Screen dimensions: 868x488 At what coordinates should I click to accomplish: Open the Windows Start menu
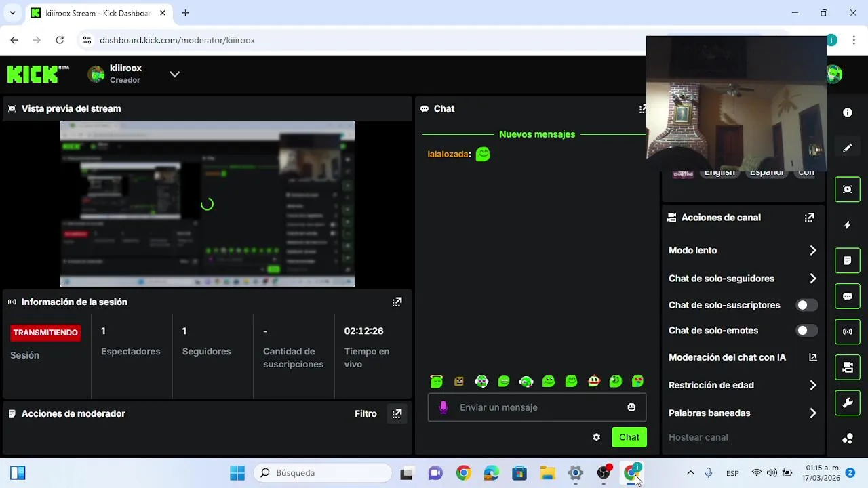click(x=237, y=473)
